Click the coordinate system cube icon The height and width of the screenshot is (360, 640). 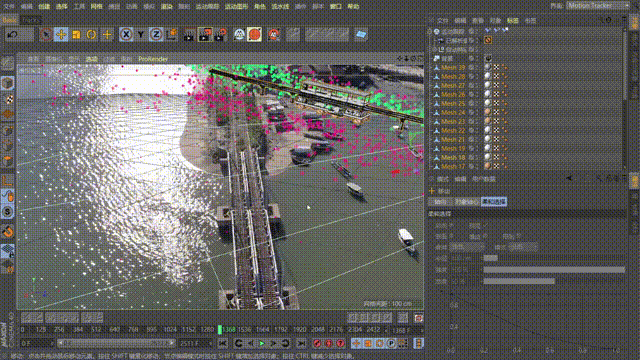[172, 35]
